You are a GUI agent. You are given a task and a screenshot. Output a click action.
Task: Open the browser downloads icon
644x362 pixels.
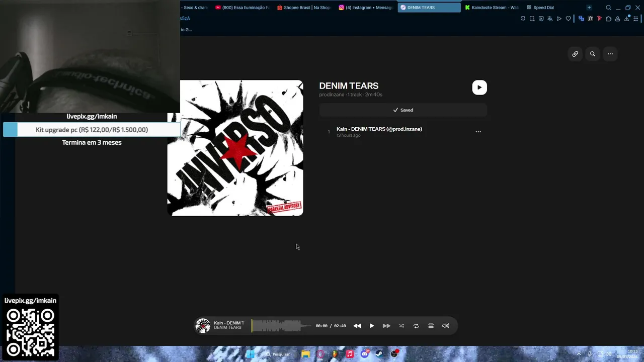(627, 19)
